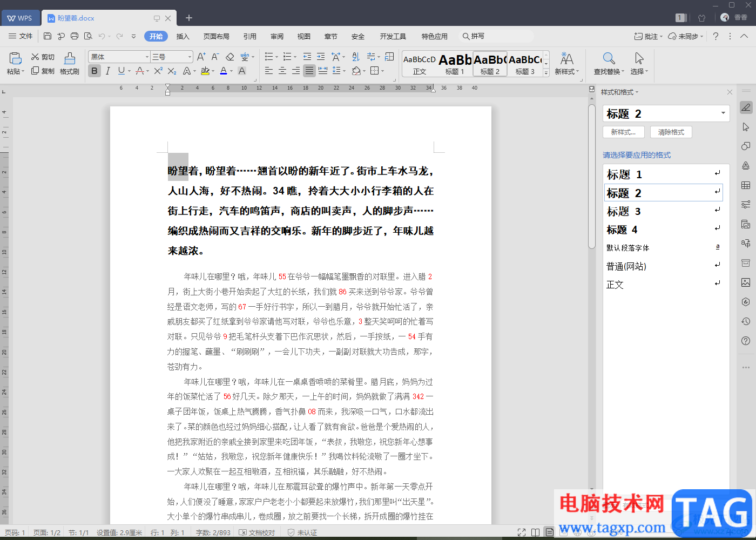
Task: Apply superscript with the X² icon
Action: coord(158,71)
